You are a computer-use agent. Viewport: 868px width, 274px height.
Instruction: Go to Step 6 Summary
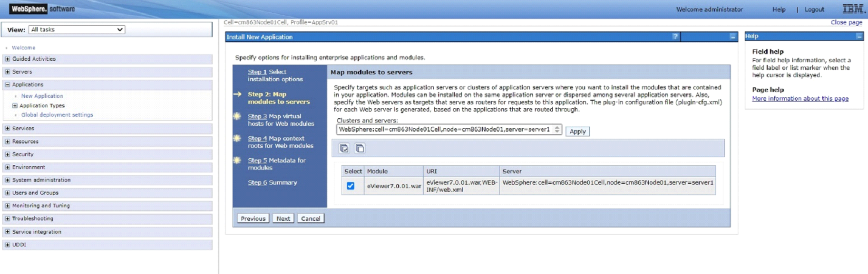coord(257,183)
